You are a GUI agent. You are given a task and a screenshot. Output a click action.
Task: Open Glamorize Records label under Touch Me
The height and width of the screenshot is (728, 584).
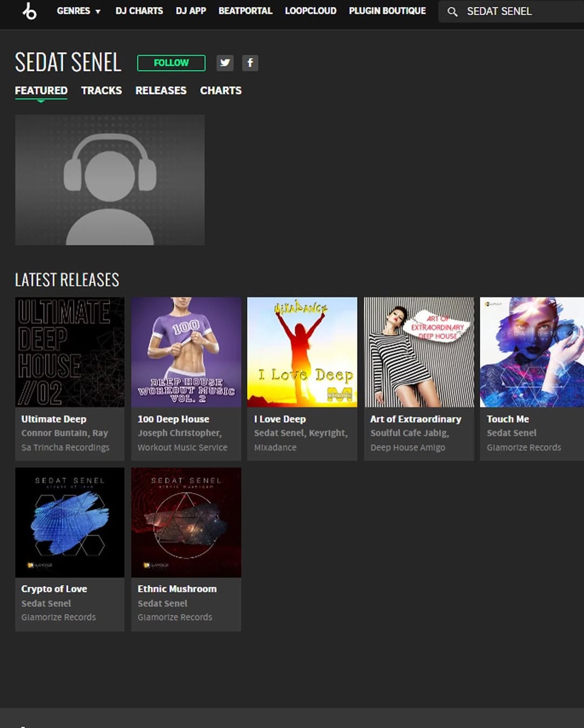click(x=523, y=447)
